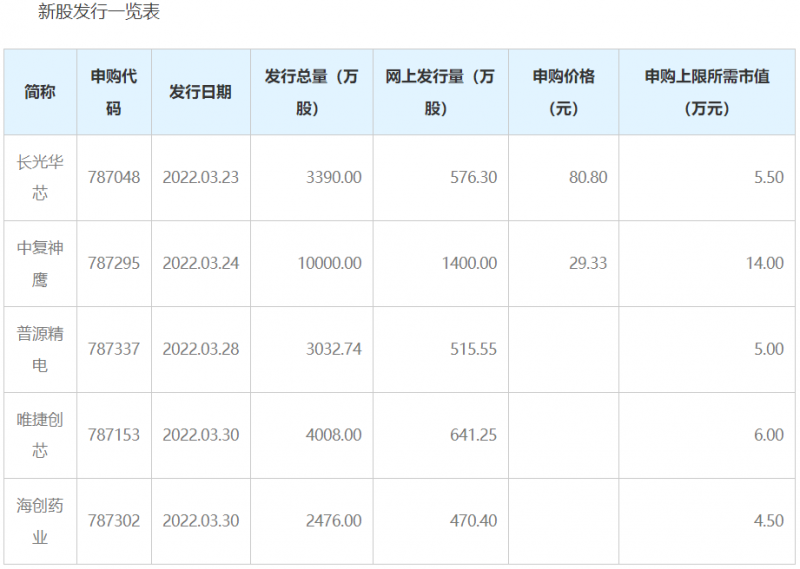The height and width of the screenshot is (569, 800).
Task: Click 唯捷创芯 issue date 2022.03.30
Action: point(201,435)
